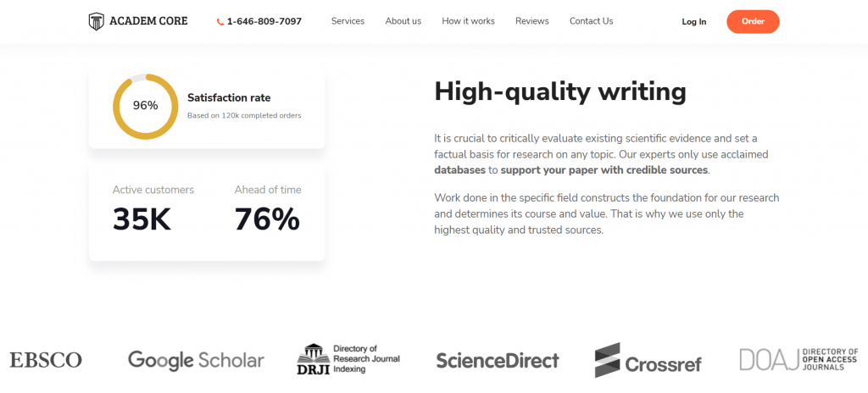
Task: Click the Academ Core shield logo icon
Action: pos(97,21)
